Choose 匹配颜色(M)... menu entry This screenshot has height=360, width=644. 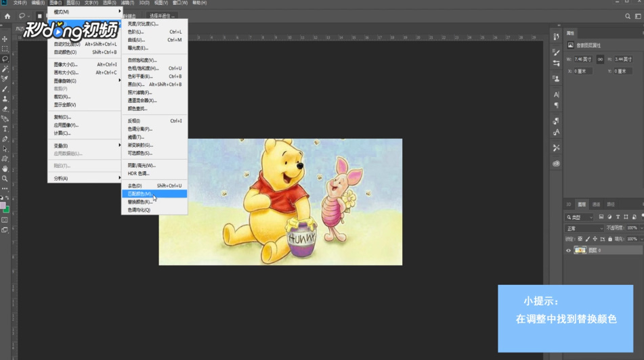154,194
